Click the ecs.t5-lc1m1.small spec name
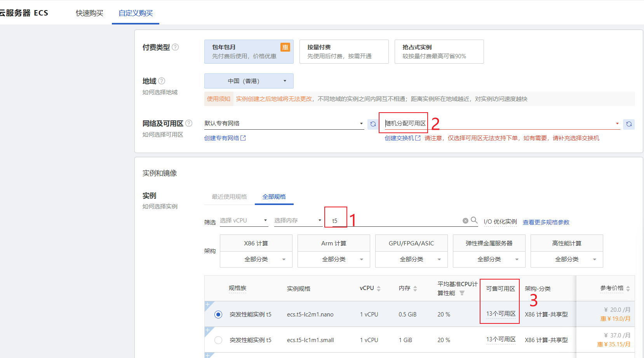Viewport: 644px width, 358px height. (310, 340)
